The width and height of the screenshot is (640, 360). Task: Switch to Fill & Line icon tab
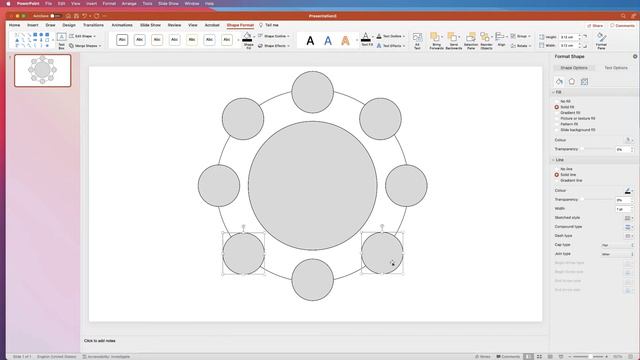point(559,82)
